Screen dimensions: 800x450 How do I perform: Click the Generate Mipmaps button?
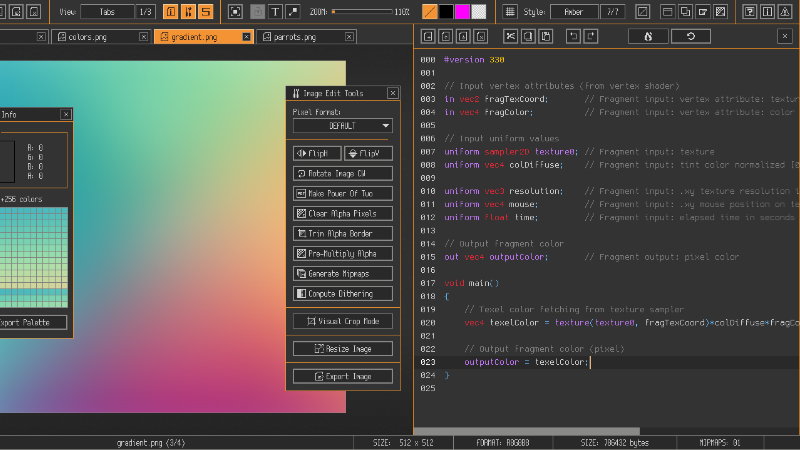[x=342, y=273]
